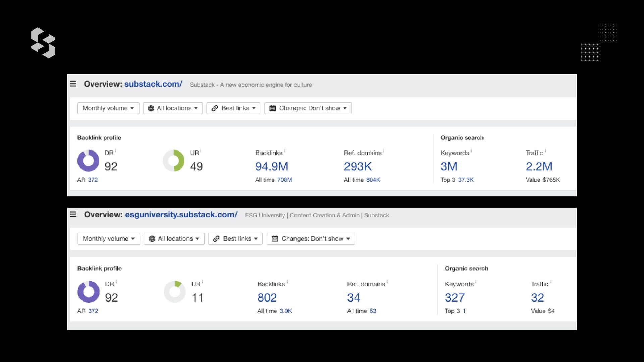
Task: Click all time backlinks 708M
Action: [x=285, y=180]
